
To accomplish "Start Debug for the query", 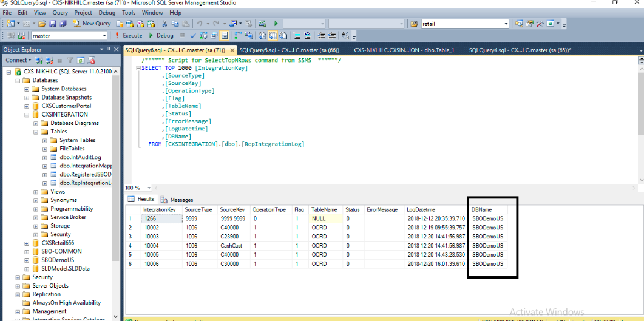I will click(161, 36).
